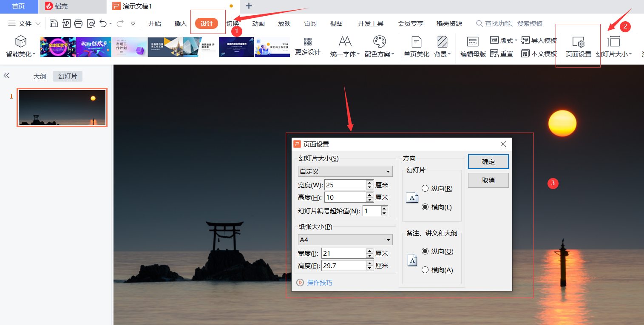Click the slide height field showing 10
The width and height of the screenshot is (644, 325).
coord(345,197)
